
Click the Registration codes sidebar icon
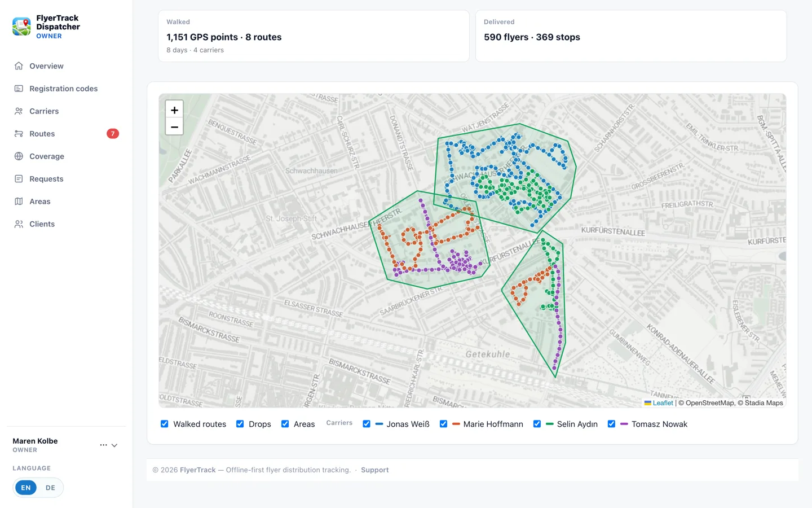coord(19,89)
